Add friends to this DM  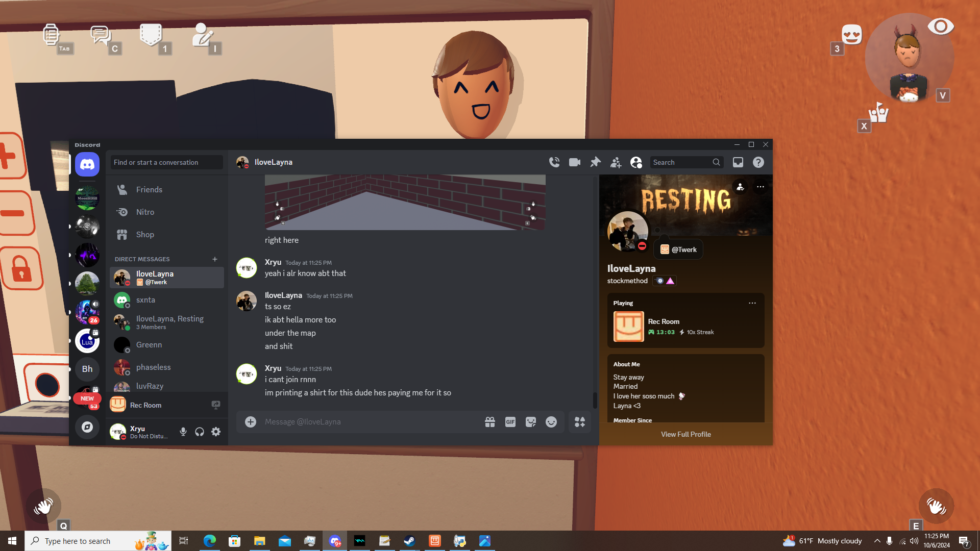point(616,162)
